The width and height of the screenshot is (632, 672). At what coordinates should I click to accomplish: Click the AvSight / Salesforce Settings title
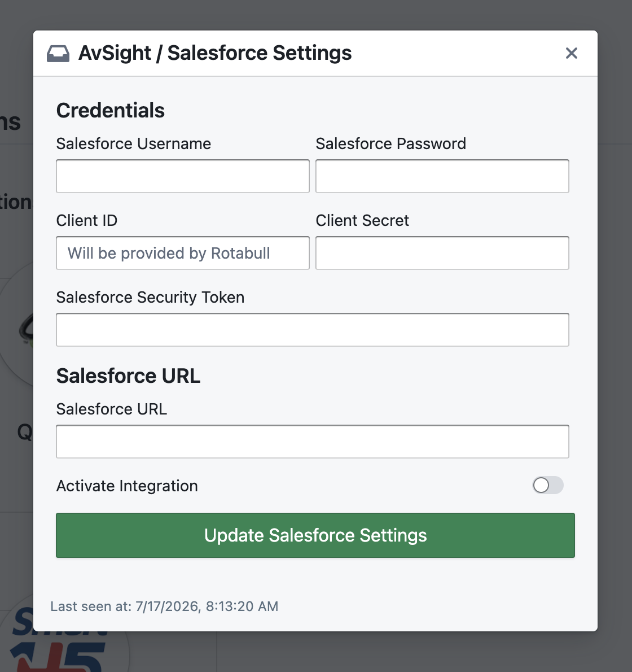coord(215,53)
